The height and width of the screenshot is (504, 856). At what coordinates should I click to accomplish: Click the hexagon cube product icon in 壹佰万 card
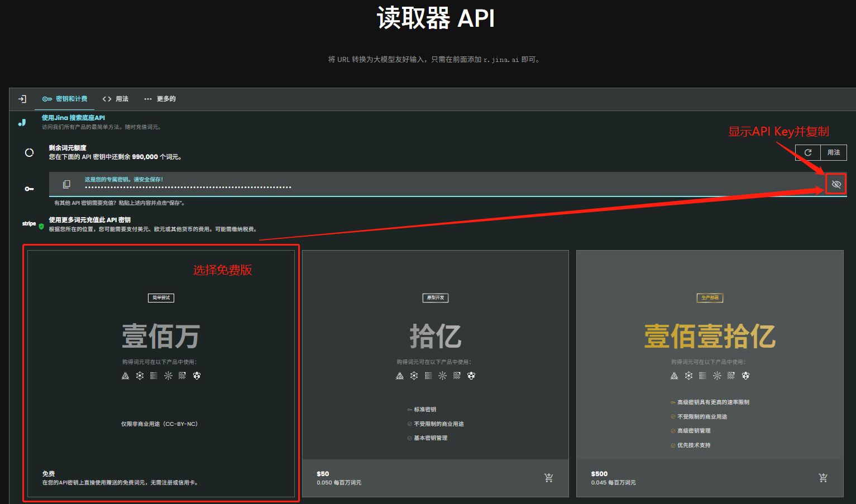click(x=140, y=376)
